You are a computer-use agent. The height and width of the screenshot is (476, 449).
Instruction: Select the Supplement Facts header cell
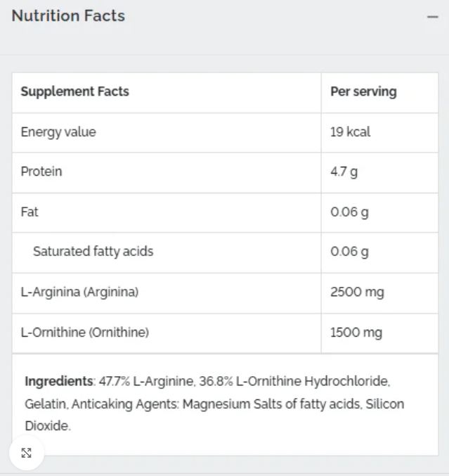(167, 93)
